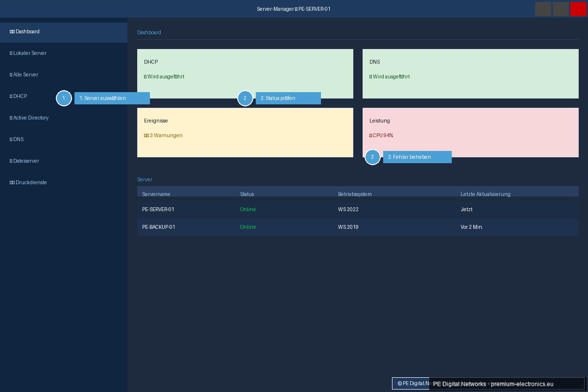Open the DHCP status tile
This screenshot has width=588, height=392.
click(x=245, y=73)
